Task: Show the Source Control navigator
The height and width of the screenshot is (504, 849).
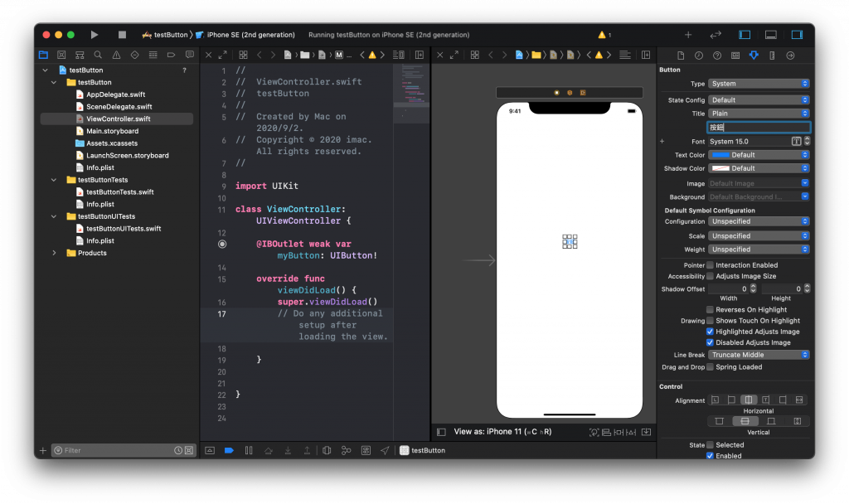Action: [61, 55]
